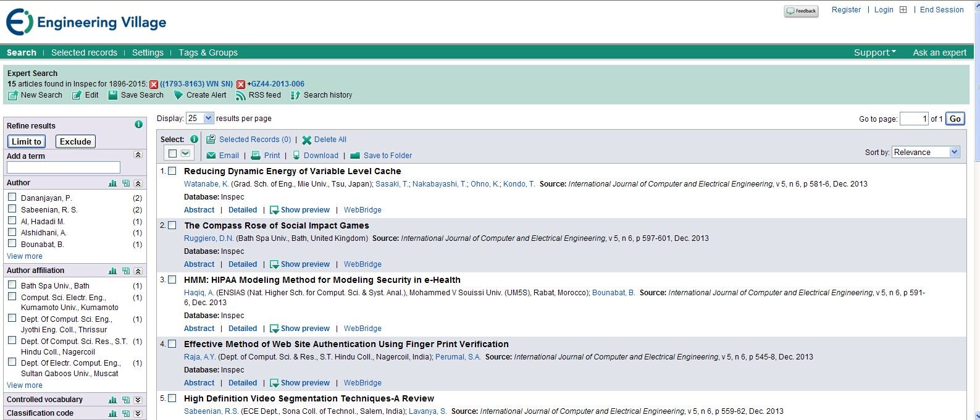
Task: Open the results per page dropdown
Action: (200, 118)
